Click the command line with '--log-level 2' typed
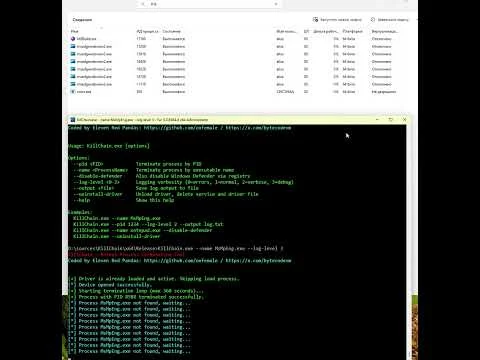The image size is (480, 360). (176, 248)
